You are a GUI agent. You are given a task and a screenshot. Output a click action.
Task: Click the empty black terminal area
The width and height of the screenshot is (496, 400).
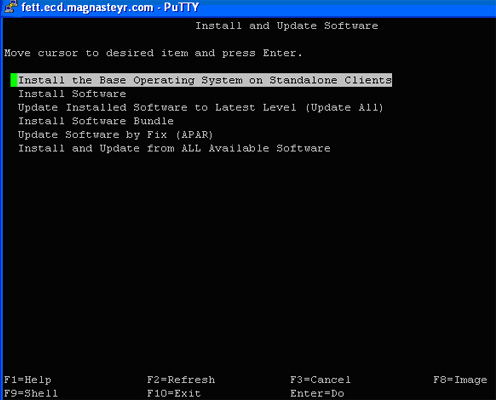pos(248,260)
